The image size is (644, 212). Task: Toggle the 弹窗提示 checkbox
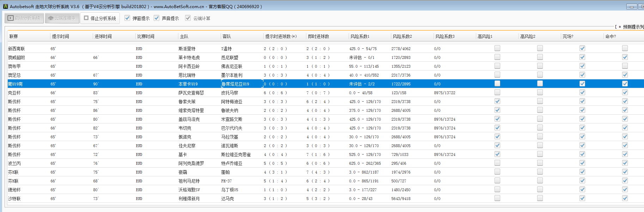pos(127,18)
